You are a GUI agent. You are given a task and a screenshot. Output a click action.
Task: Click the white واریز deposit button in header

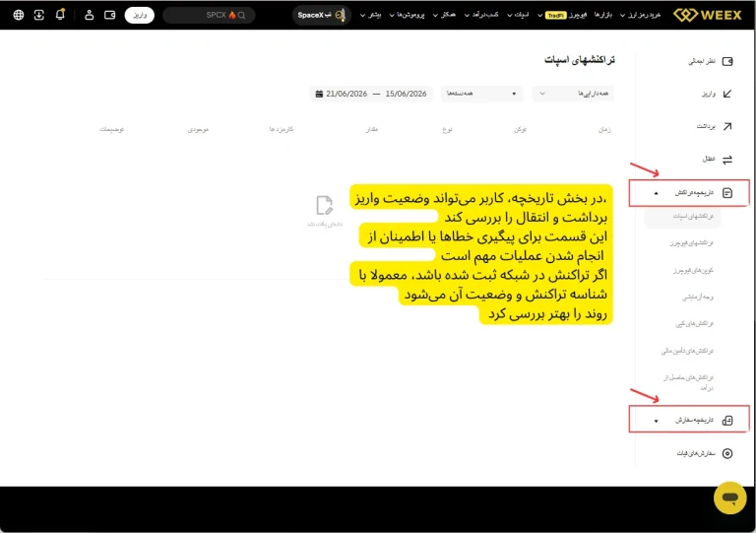click(x=140, y=15)
